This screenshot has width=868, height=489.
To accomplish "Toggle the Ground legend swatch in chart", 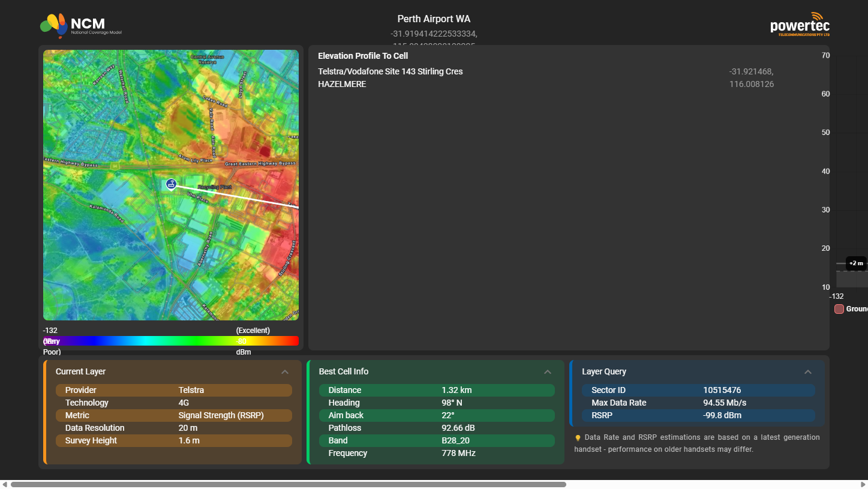I will pyautogui.click(x=839, y=309).
